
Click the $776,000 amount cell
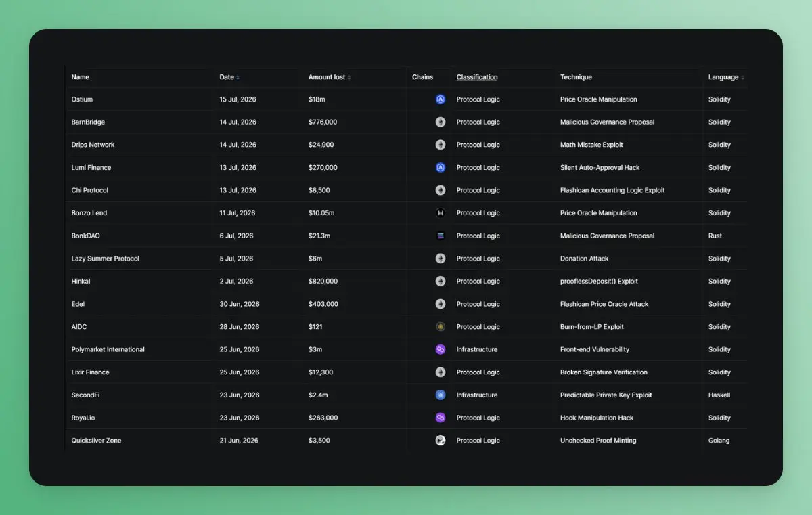323,122
